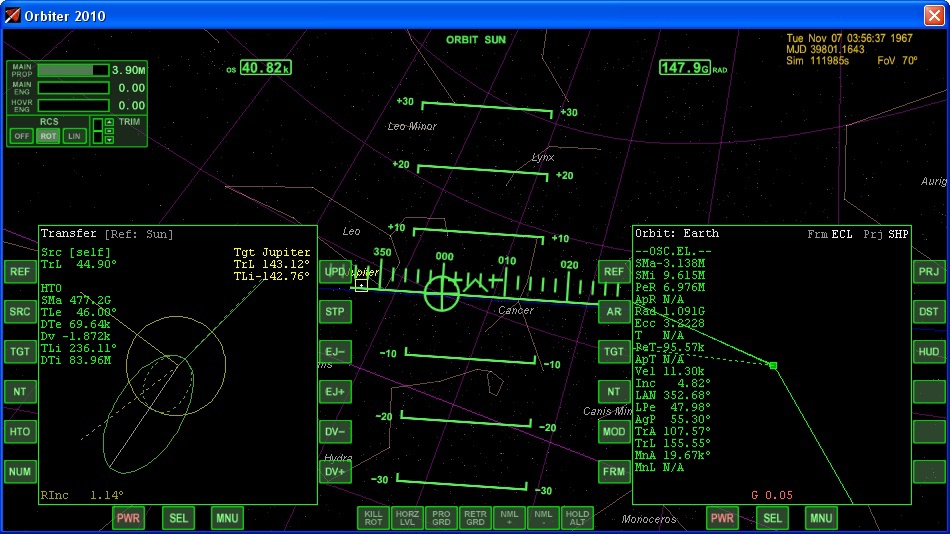Click the MAIN PROP fuel bar
This screenshot has width=950, height=534.
73,70
